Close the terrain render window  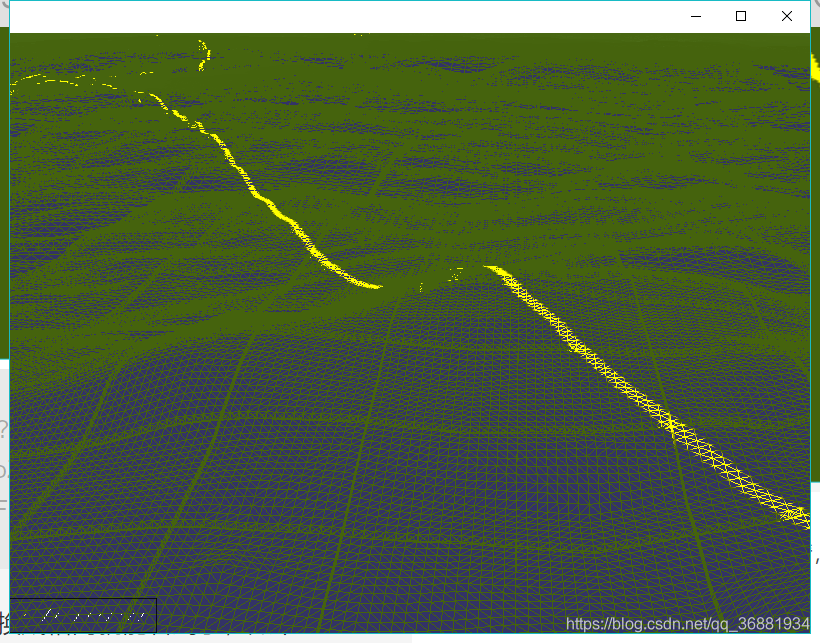pos(787,16)
